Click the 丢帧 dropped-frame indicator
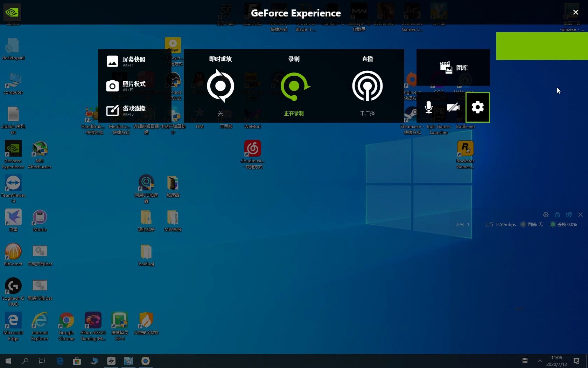This screenshot has width=588, height=368. pyautogui.click(x=563, y=224)
